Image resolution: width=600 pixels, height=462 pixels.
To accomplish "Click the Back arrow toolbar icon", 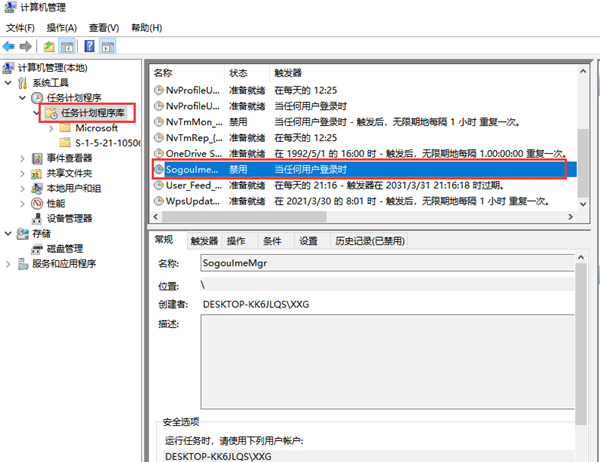I will (10, 46).
